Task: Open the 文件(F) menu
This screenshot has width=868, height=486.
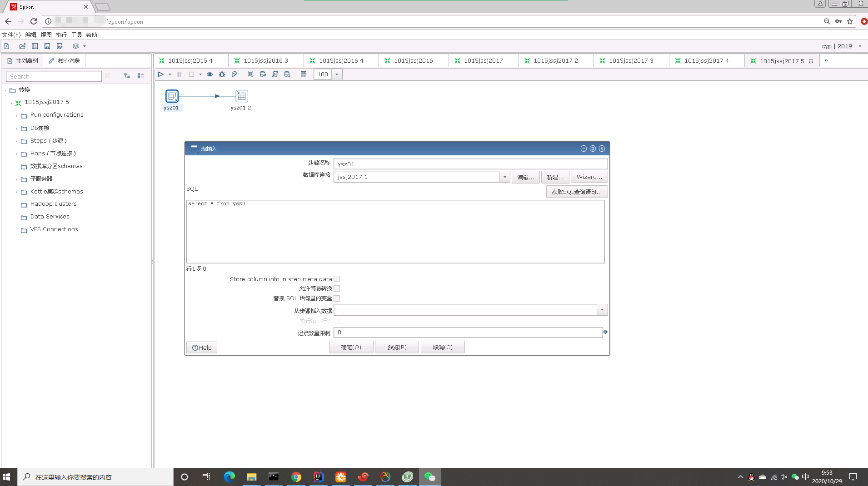Action: 11,35
